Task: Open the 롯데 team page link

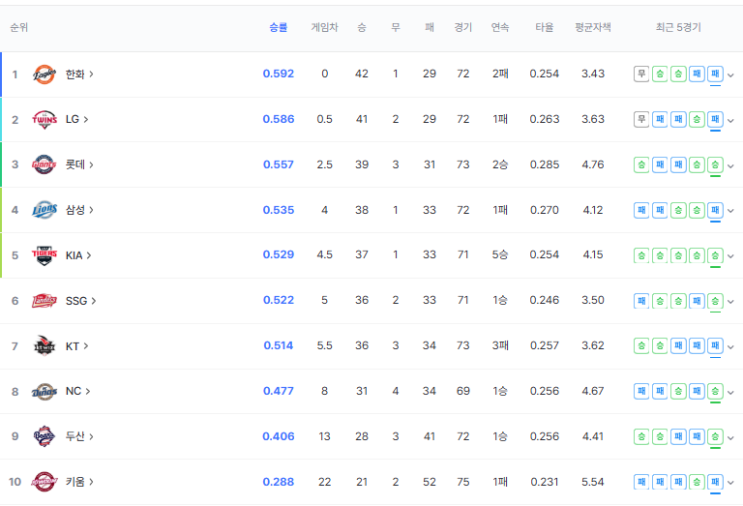Action: pos(79,164)
